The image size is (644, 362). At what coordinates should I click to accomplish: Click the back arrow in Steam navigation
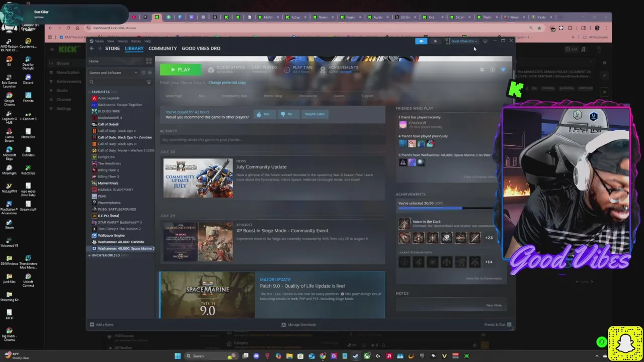pyautogui.click(x=92, y=48)
